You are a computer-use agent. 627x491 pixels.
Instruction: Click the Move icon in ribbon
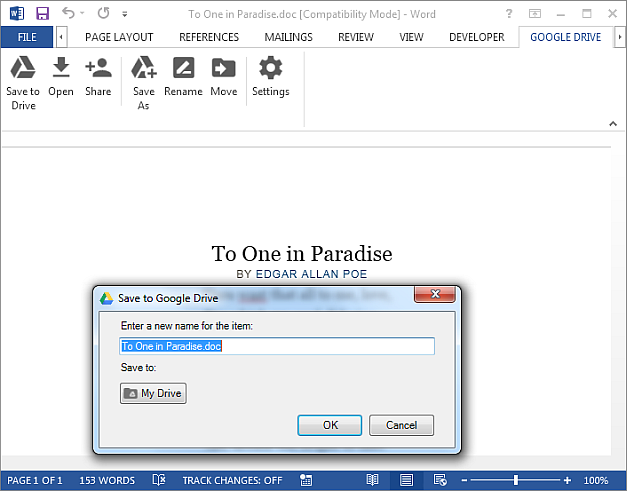[x=223, y=77]
